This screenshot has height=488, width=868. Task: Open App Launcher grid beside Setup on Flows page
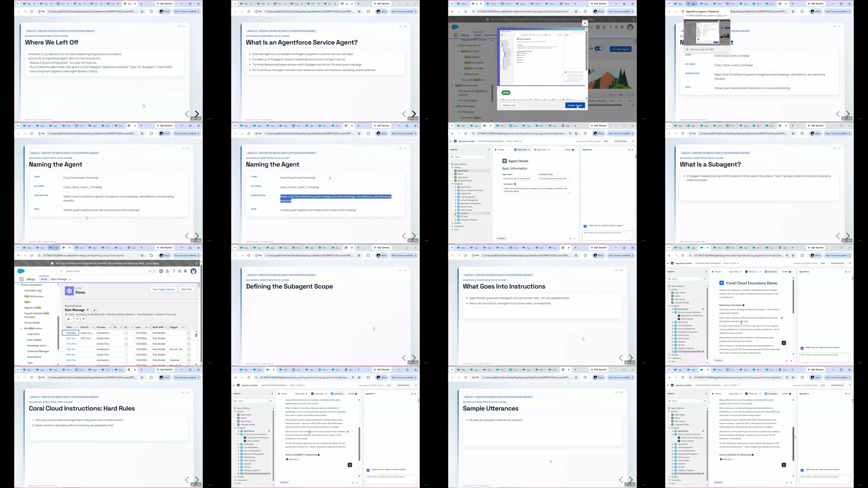tap(22, 279)
